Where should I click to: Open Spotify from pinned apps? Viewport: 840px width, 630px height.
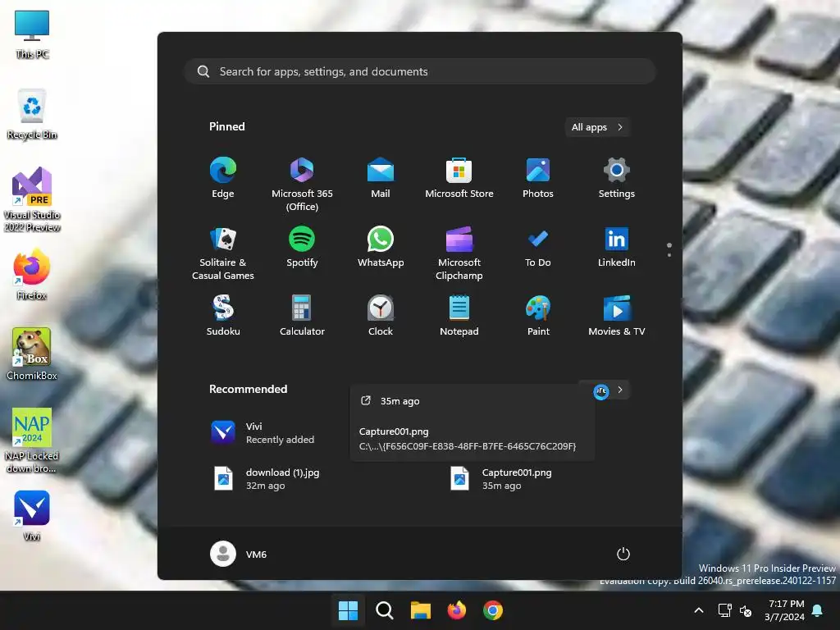[302, 247]
